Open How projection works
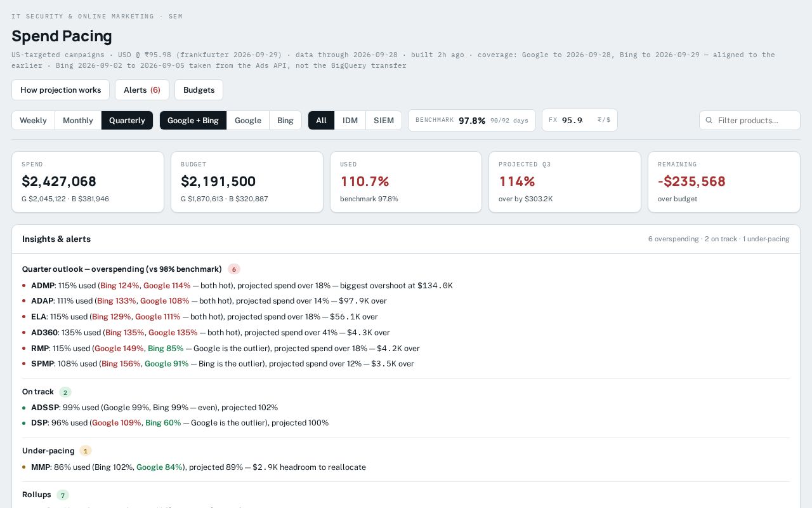 (60, 90)
